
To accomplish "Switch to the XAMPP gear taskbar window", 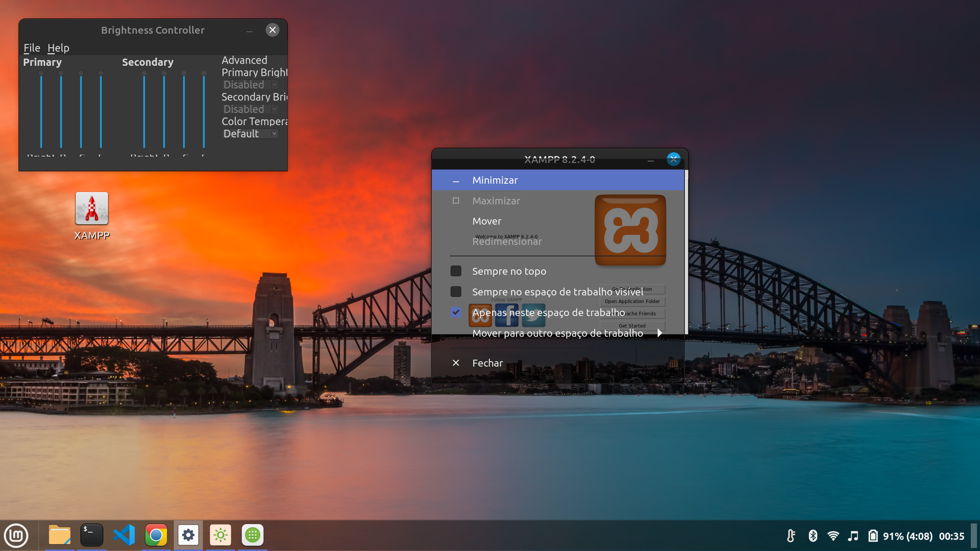I will point(188,535).
